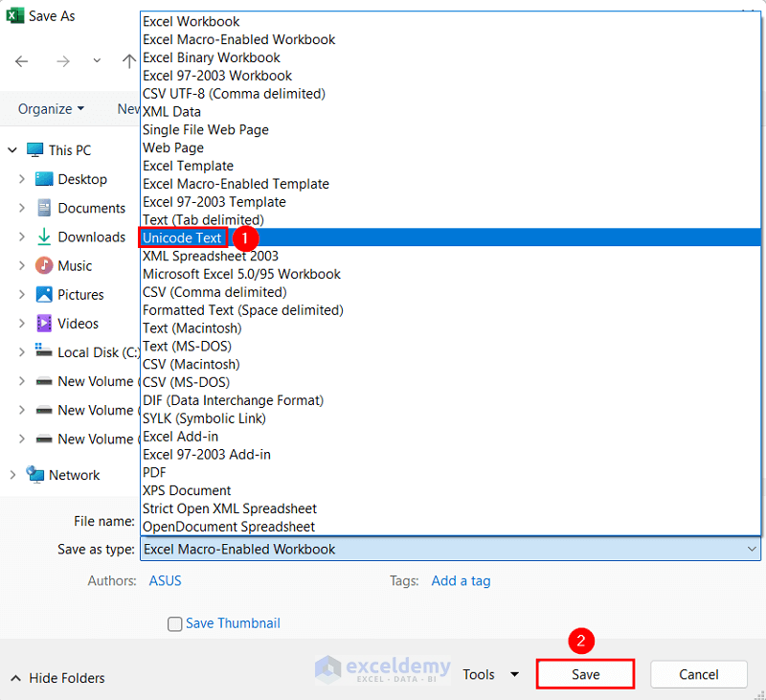Choose XPS Document file type
Screen dimensions: 766x700
(x=450, y=491)
